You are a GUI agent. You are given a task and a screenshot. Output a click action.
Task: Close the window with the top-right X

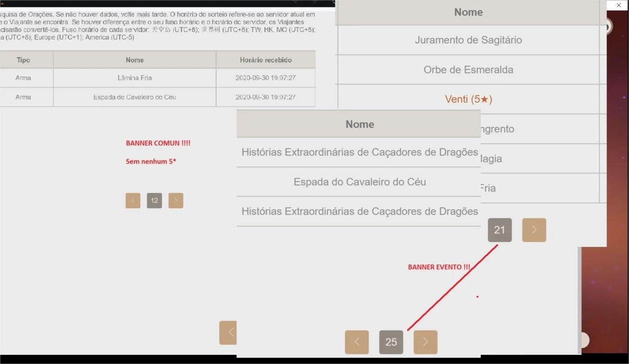[619, 5]
